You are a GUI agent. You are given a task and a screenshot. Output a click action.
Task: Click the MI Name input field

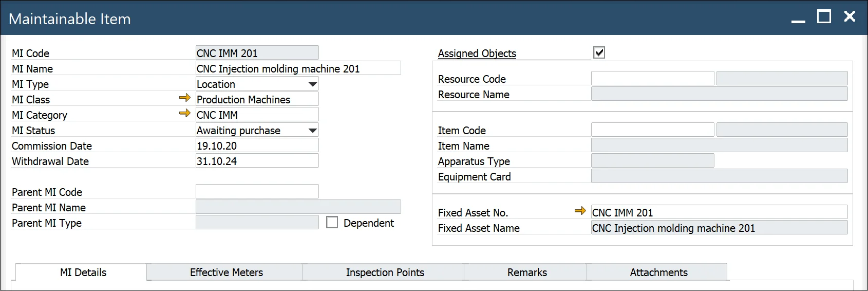click(298, 68)
